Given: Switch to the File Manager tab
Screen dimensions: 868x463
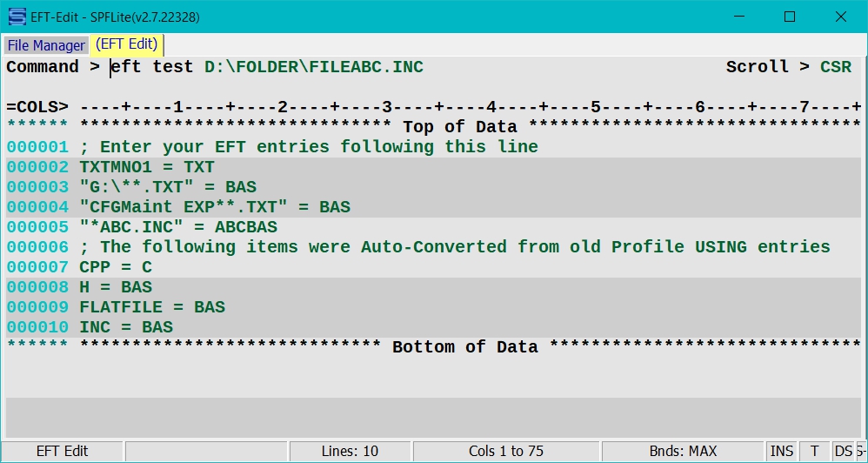Looking at the screenshot, I should pos(46,45).
